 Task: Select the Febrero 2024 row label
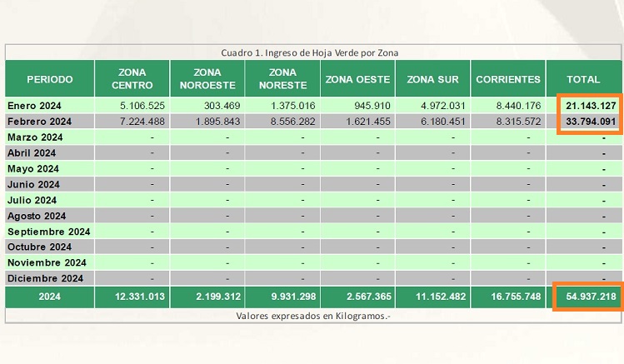[x=38, y=122]
